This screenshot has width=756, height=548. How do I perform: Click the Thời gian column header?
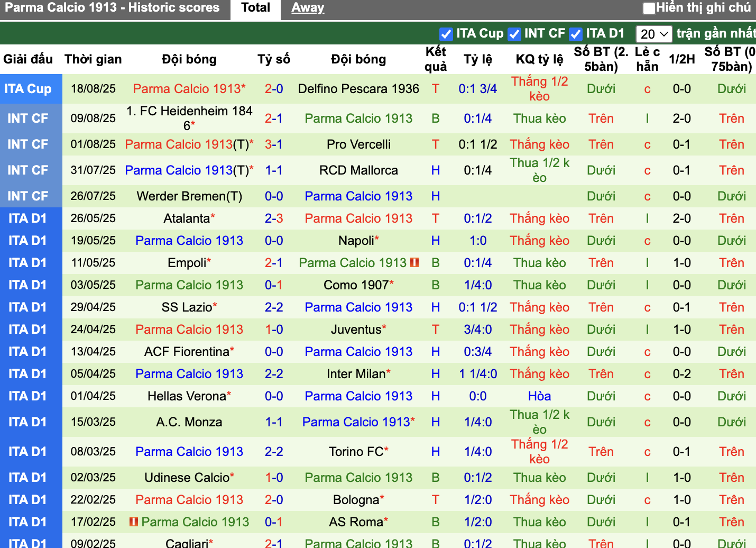pos(93,59)
